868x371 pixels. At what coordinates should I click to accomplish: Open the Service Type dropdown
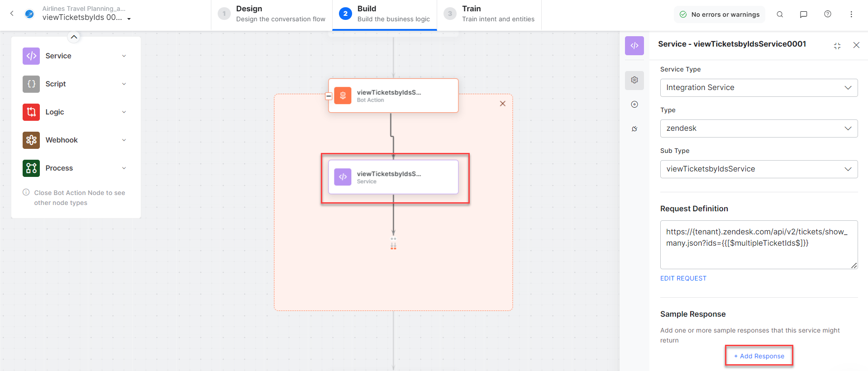click(758, 88)
